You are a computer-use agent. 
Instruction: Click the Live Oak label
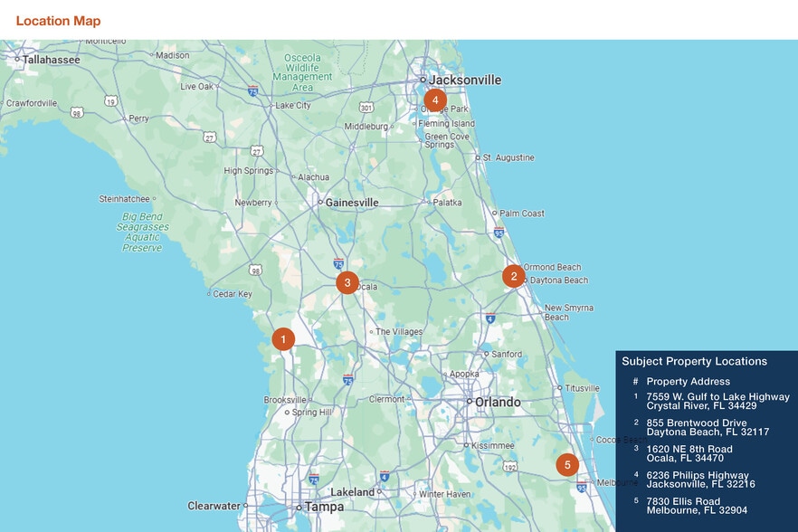(196, 87)
